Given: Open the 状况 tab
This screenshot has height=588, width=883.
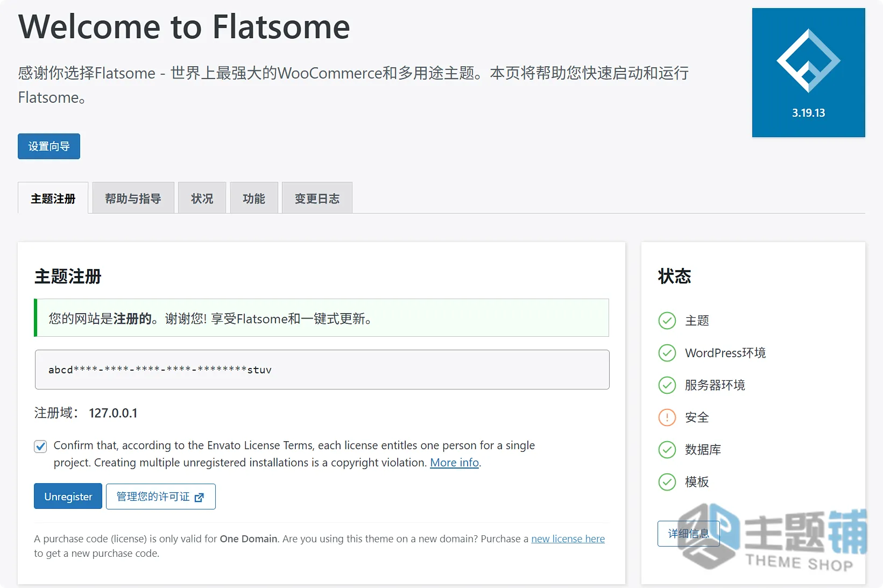Looking at the screenshot, I should (202, 199).
